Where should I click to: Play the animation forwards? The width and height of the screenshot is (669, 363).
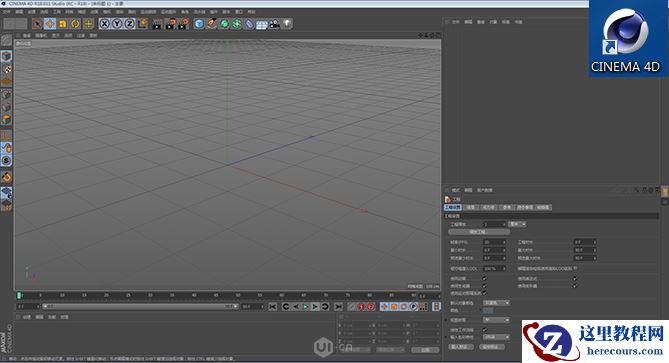305,307
